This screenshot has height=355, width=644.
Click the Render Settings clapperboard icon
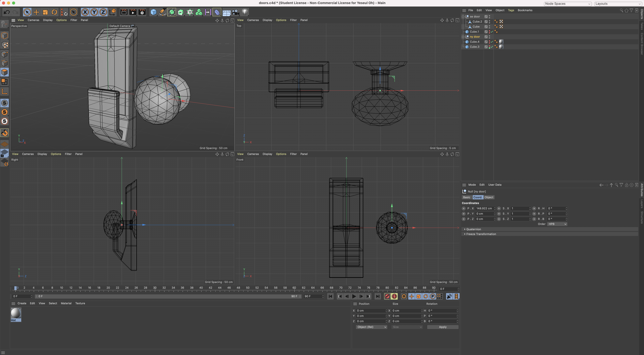click(142, 12)
